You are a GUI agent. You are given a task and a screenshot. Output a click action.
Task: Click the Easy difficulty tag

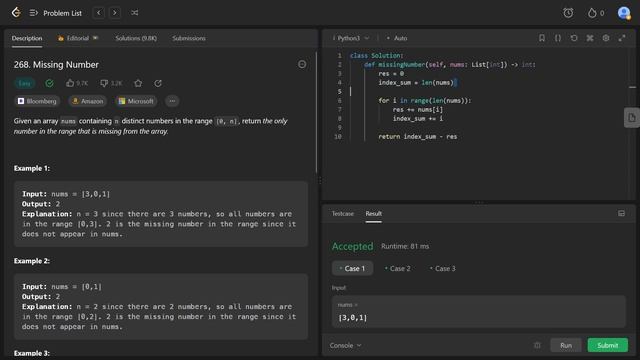point(24,83)
